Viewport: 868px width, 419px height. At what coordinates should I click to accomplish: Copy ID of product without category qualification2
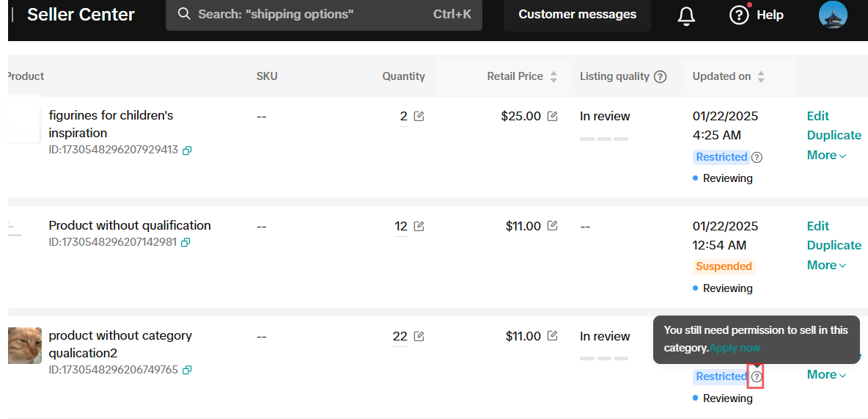tap(187, 370)
